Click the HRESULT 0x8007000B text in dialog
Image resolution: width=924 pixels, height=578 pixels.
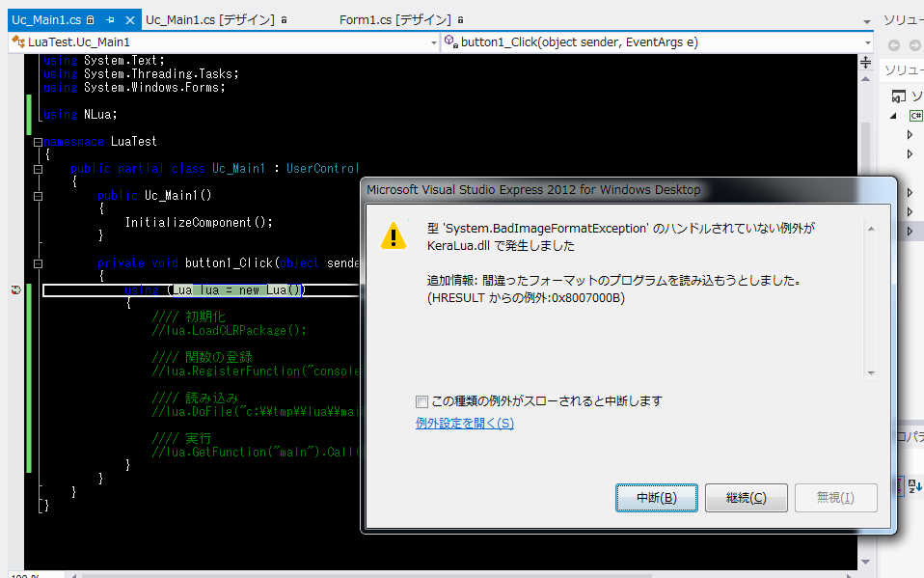click(526, 298)
